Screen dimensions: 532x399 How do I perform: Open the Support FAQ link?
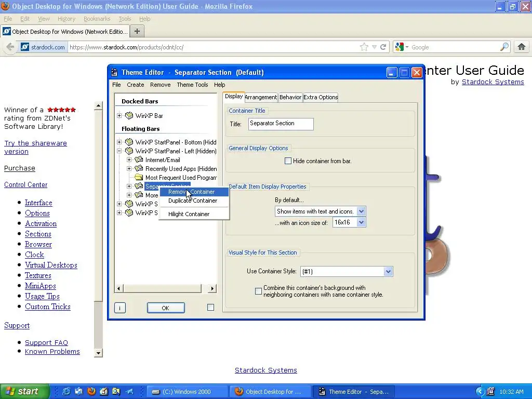46,342
